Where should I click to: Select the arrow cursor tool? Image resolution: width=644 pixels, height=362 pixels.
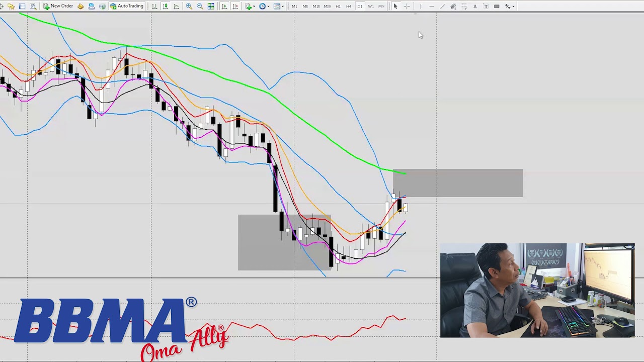[395, 6]
